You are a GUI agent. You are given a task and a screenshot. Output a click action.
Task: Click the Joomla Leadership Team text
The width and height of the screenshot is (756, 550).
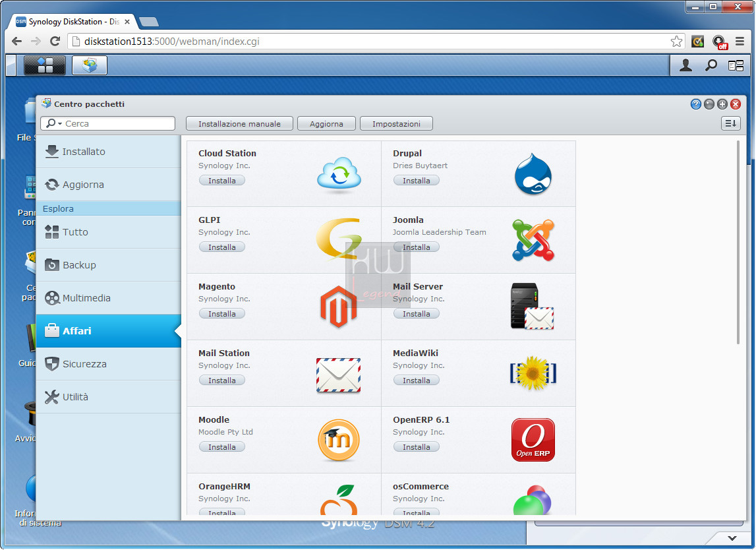click(x=439, y=232)
